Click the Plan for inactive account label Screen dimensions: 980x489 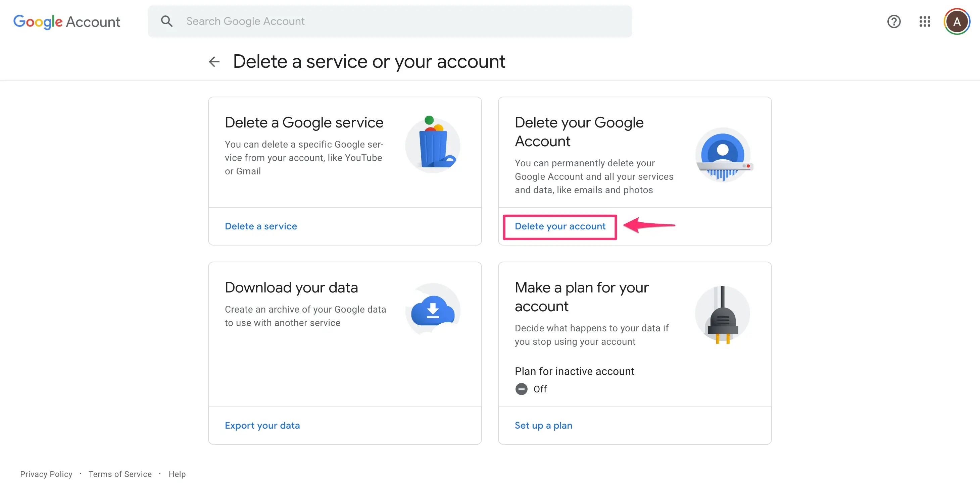[574, 371]
